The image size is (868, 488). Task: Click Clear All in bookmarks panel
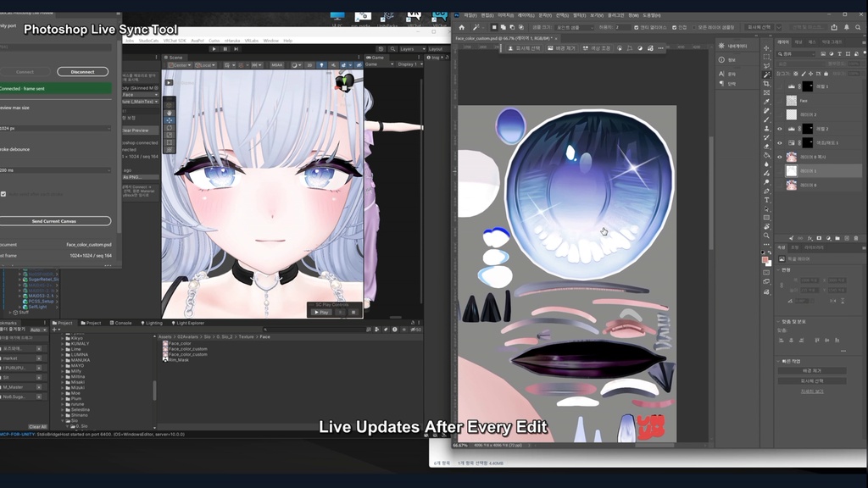37,427
